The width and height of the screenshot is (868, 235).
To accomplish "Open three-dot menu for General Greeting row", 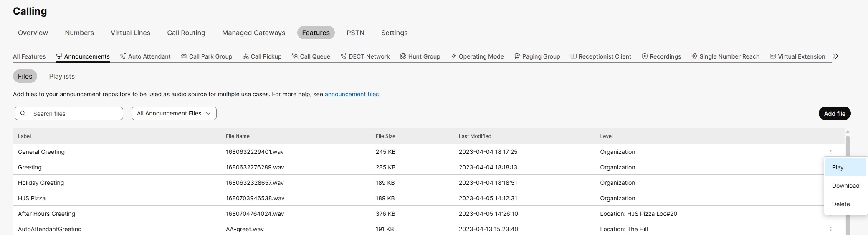I will click(831, 152).
